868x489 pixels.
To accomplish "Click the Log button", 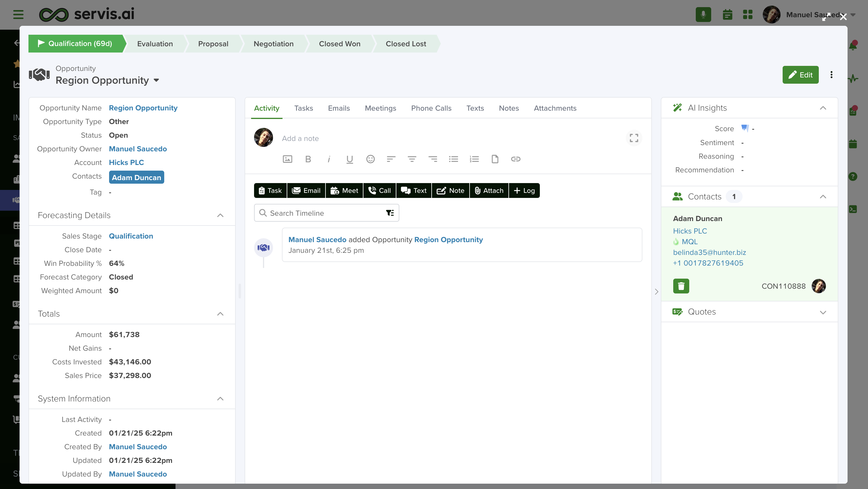I will [524, 190].
